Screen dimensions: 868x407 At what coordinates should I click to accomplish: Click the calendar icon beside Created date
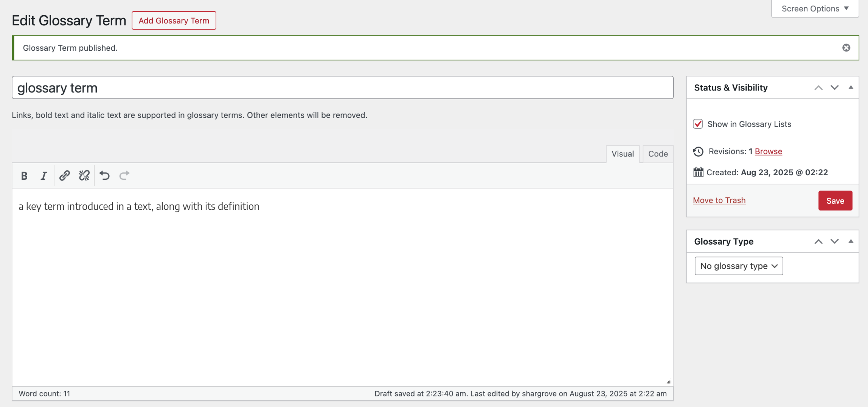click(698, 172)
